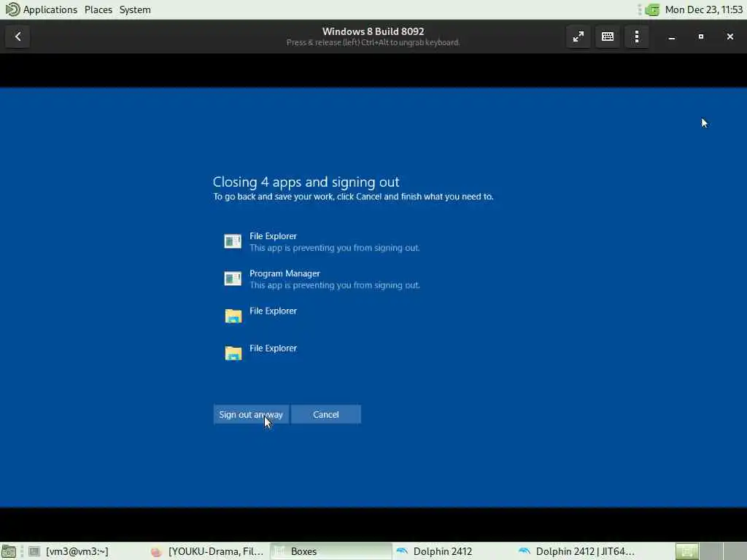Close the Windows 8 Build 8092 window
The height and width of the screenshot is (560, 747).
click(x=729, y=36)
